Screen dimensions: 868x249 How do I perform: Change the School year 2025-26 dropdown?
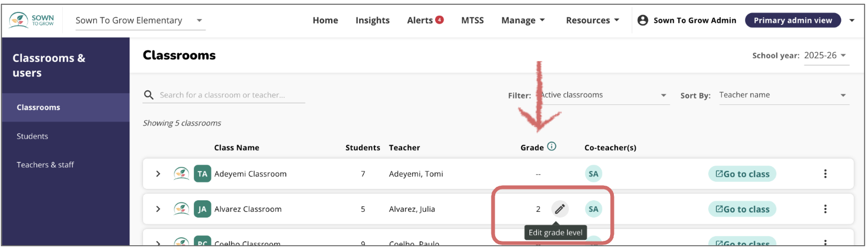[x=826, y=56]
